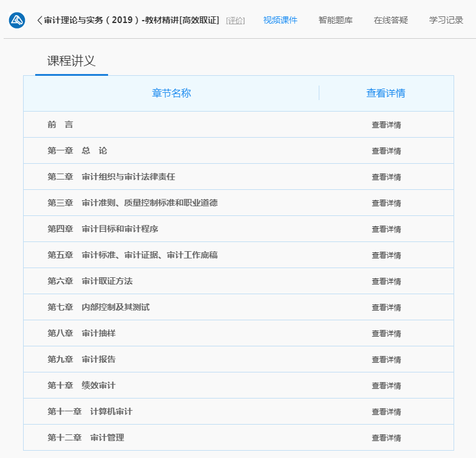Click chapter title 第三章 审计准则、质量控制标准和职业道德

pyautogui.click(x=132, y=203)
